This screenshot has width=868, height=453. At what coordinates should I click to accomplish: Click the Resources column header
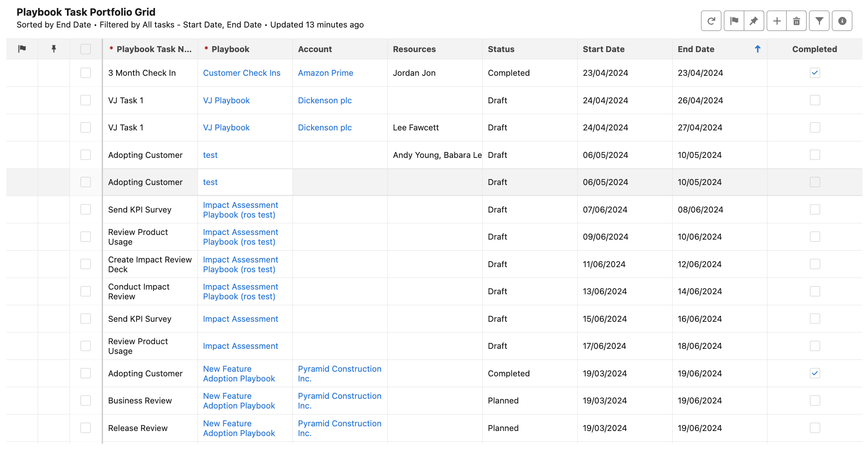(x=414, y=49)
